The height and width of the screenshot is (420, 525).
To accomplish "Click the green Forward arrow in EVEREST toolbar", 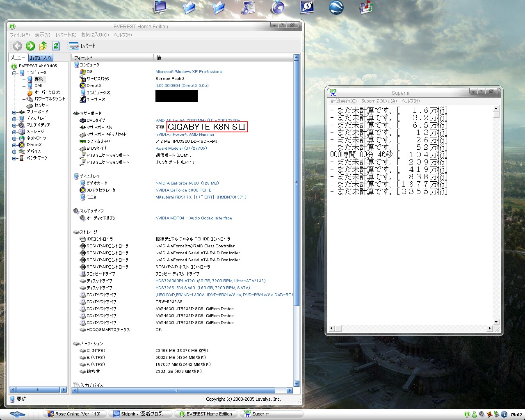I will point(30,46).
